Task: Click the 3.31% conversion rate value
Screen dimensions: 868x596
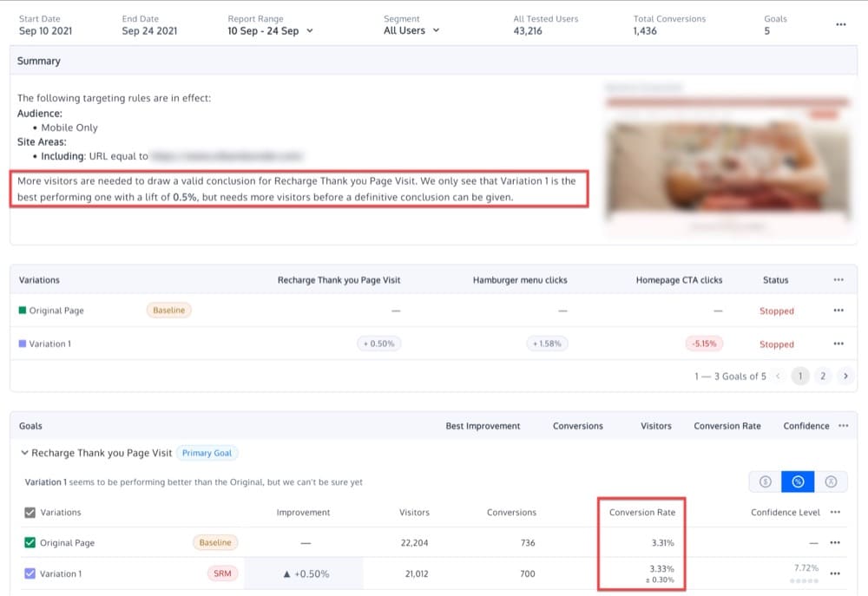Action: click(662, 543)
